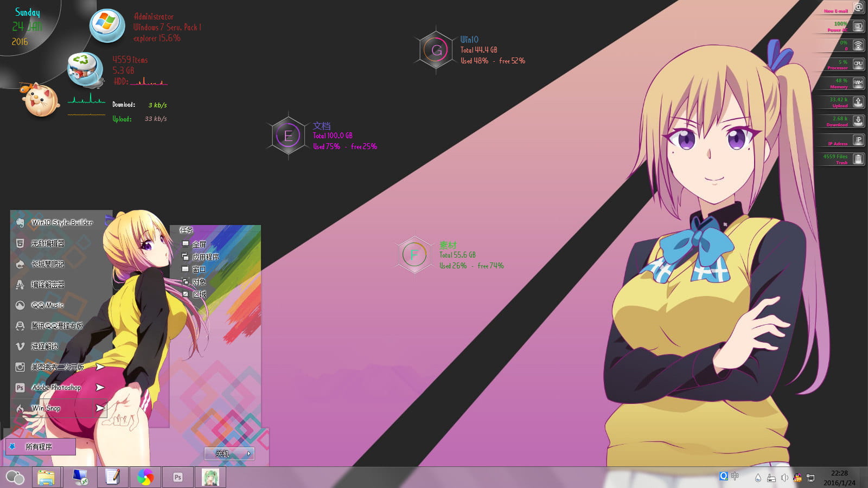This screenshot has height=488, width=868.
Task: Click the Photoshop icon on the taskbar
Action: point(177,477)
